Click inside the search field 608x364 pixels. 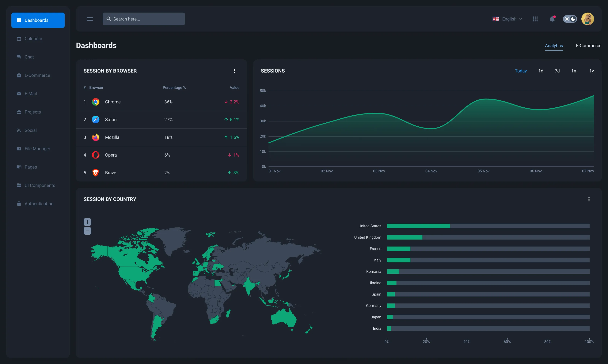coord(144,19)
